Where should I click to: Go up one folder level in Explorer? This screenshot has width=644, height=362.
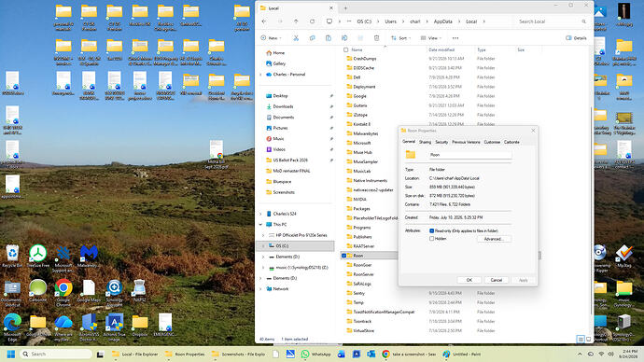click(x=296, y=21)
